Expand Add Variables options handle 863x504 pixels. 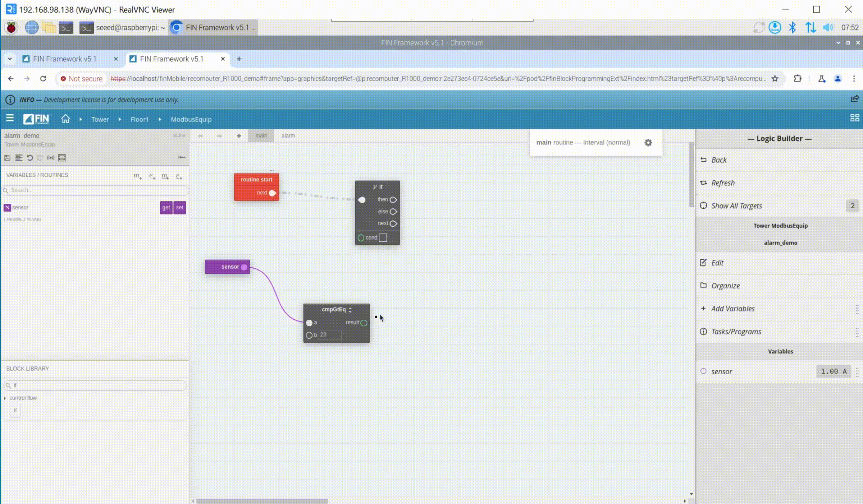[857, 309]
